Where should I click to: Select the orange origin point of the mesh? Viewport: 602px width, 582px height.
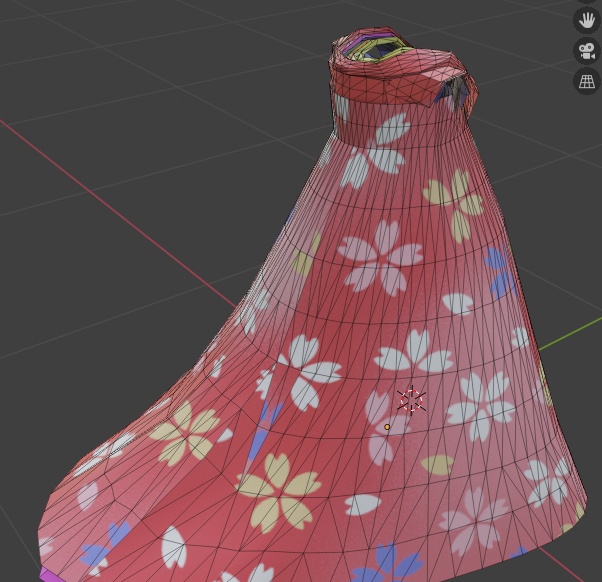387,427
